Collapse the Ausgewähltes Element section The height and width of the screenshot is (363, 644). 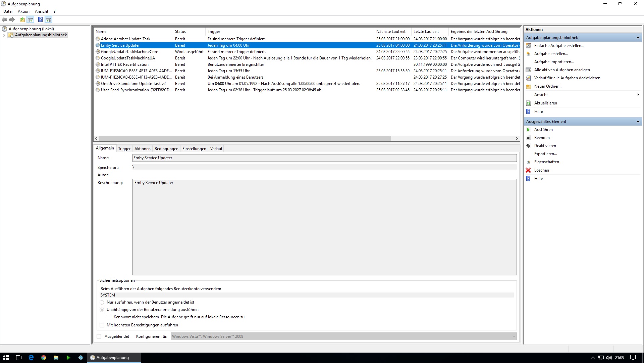tap(638, 122)
